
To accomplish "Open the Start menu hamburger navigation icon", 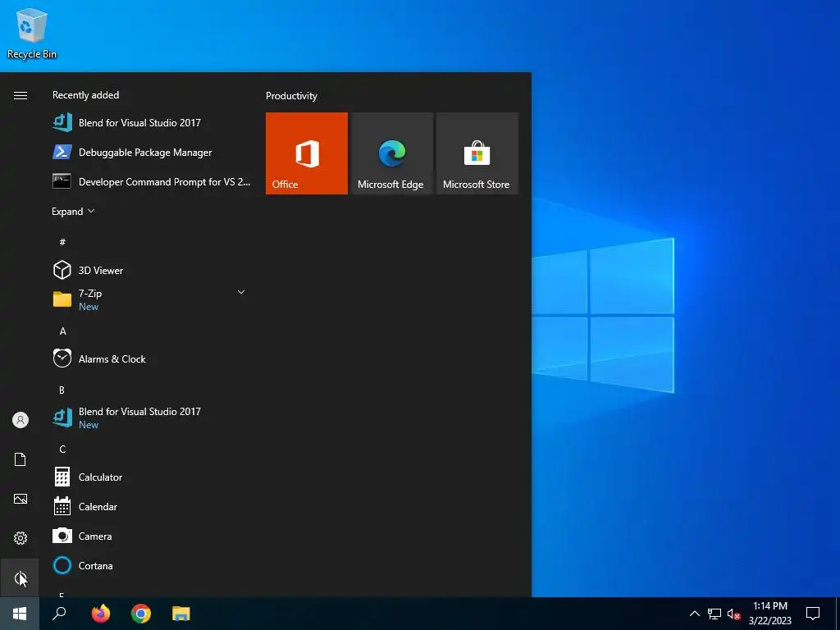I will coord(21,95).
